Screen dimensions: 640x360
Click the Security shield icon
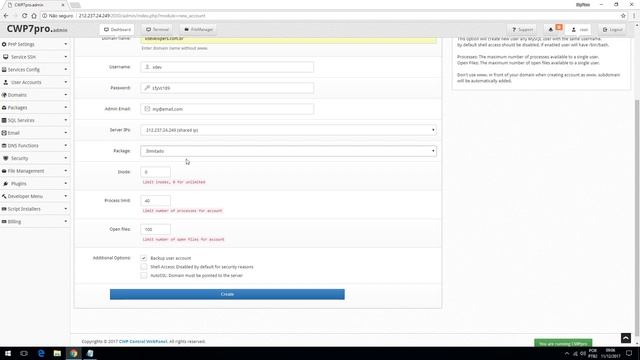point(6,158)
